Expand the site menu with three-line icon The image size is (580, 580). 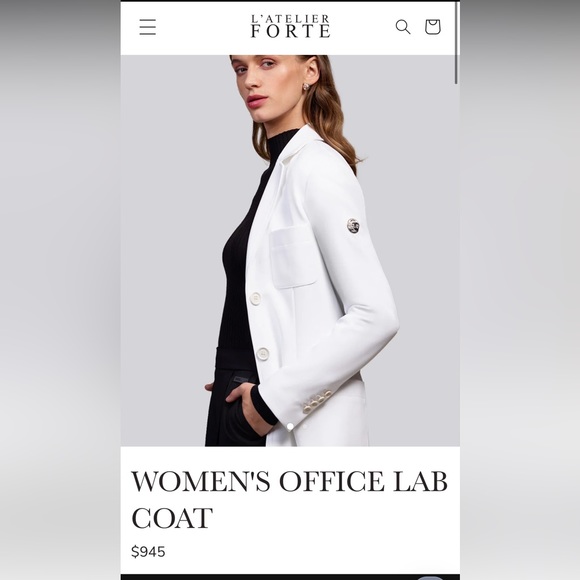(148, 27)
